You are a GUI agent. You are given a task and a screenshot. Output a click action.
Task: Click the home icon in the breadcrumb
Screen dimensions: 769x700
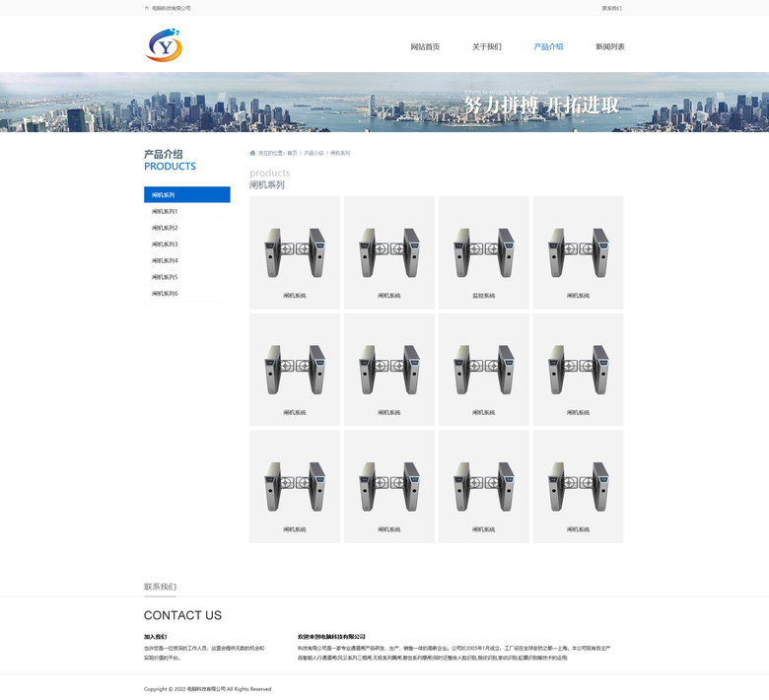click(252, 153)
